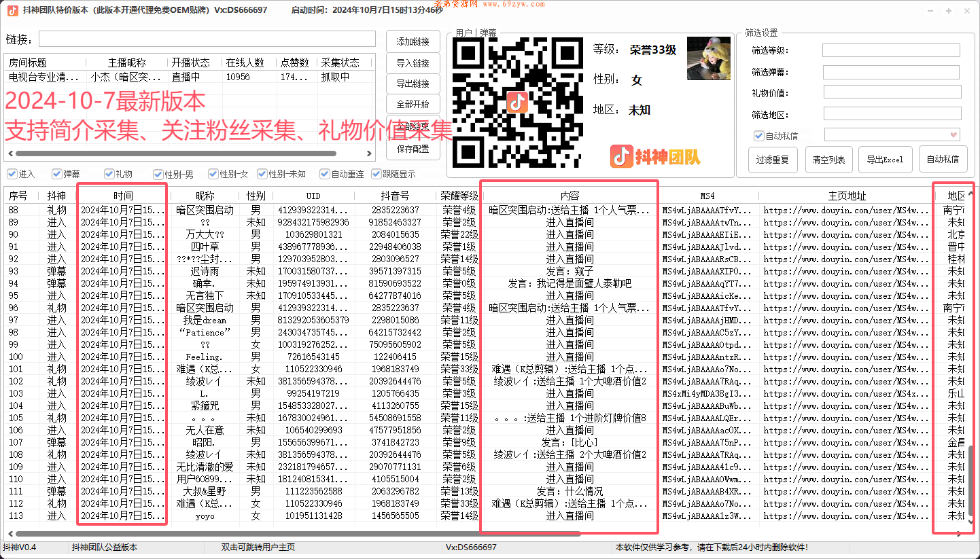This screenshot has width=980, height=559.
Task: Click the 礼物价值 filter input field
Action: (892, 92)
